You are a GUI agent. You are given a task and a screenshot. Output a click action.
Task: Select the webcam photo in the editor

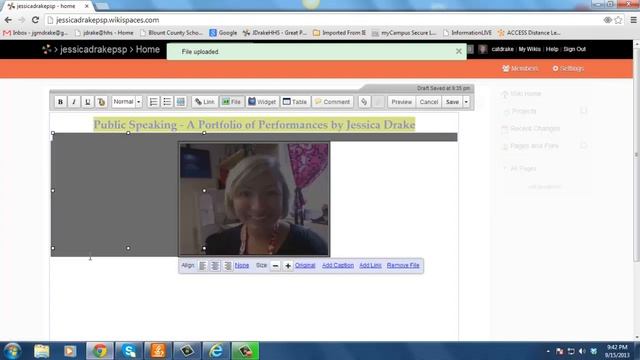pos(254,199)
